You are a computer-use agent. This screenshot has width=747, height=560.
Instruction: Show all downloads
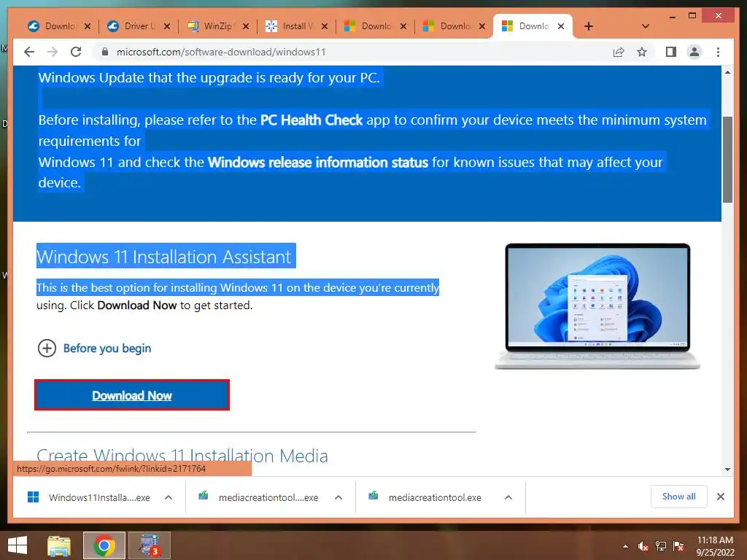(x=679, y=497)
